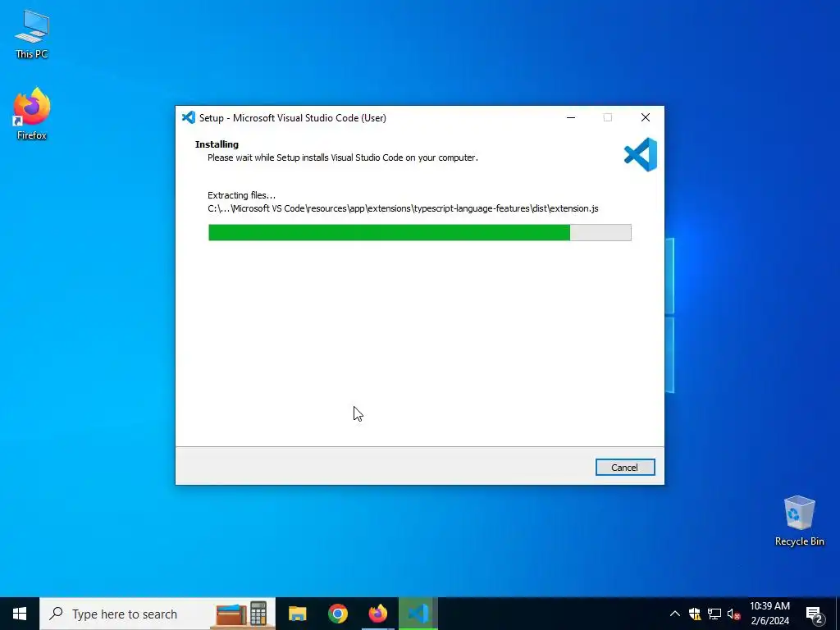
Task: Click the installation progress bar
Action: pyautogui.click(x=419, y=232)
